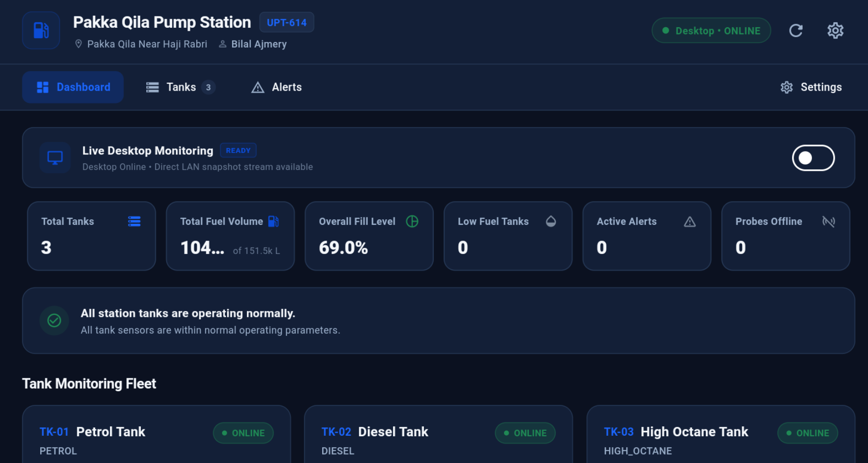Open the TK-01 Petrol Tank card
Screen dimensions: 868x463
(156, 435)
